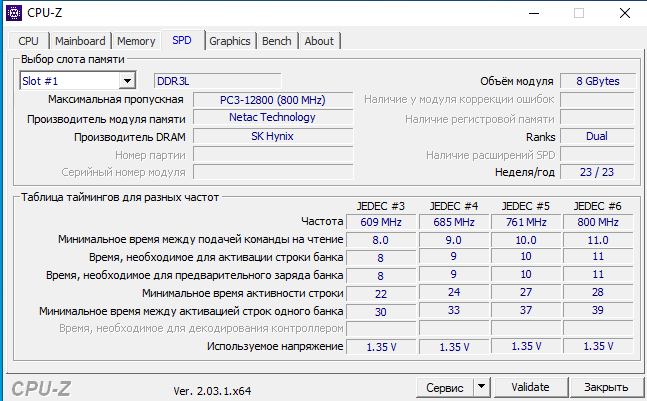647x401 pixels.
Task: Open the Mainboard tab
Action: click(x=80, y=41)
